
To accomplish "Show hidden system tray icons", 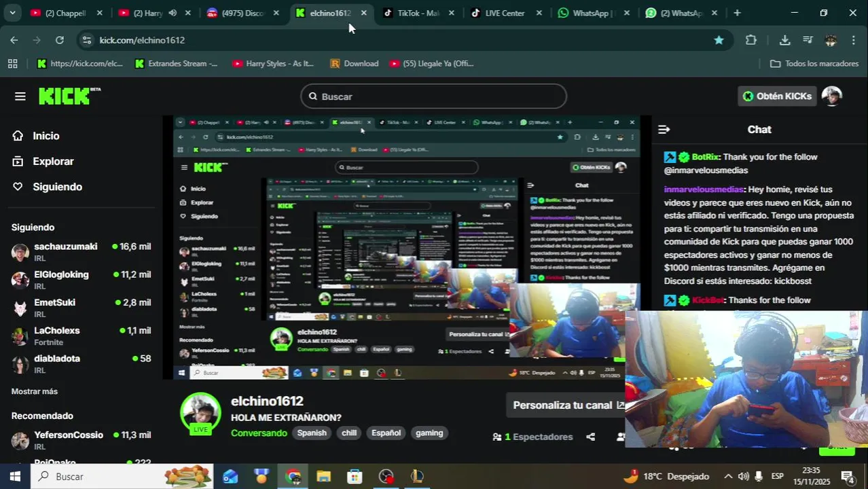I will [x=727, y=476].
